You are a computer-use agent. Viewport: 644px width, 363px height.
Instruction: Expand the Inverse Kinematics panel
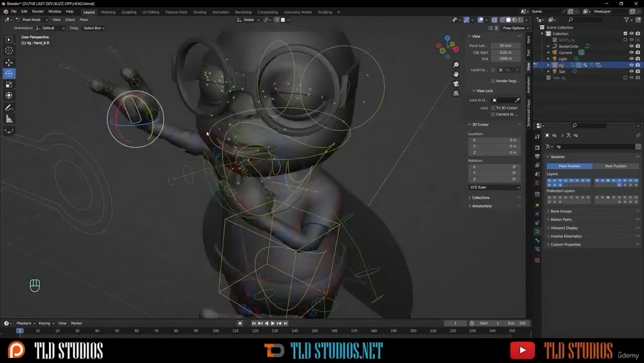pyautogui.click(x=566, y=237)
